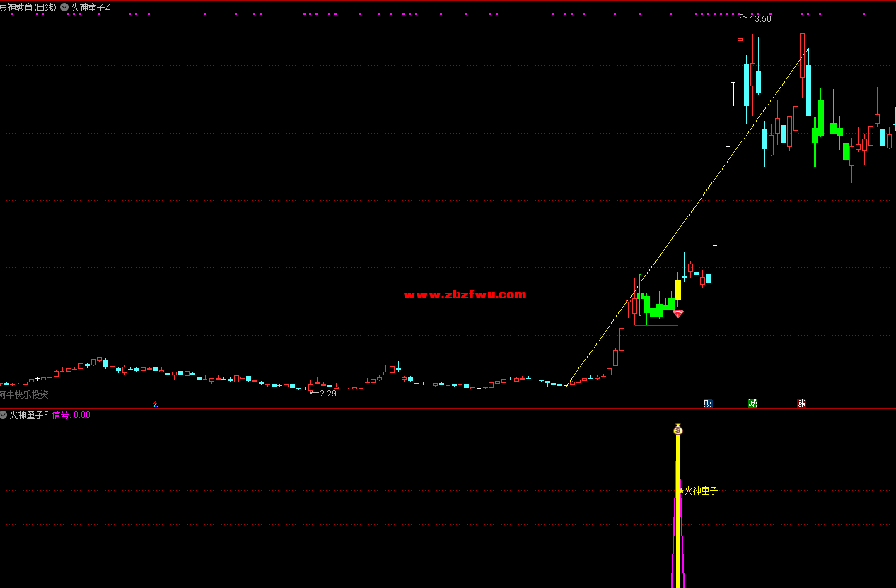Click the green 减 marker icon
This screenshot has height=588, width=896.
(753, 404)
